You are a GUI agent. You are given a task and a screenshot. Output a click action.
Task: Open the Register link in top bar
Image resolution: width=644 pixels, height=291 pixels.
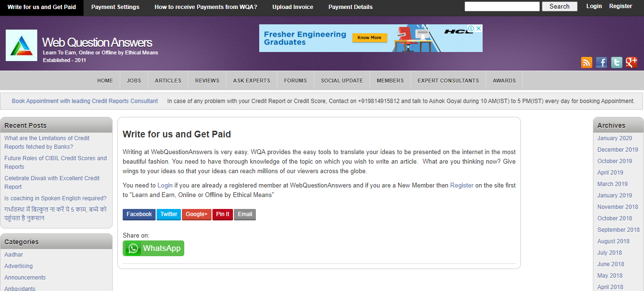621,6
